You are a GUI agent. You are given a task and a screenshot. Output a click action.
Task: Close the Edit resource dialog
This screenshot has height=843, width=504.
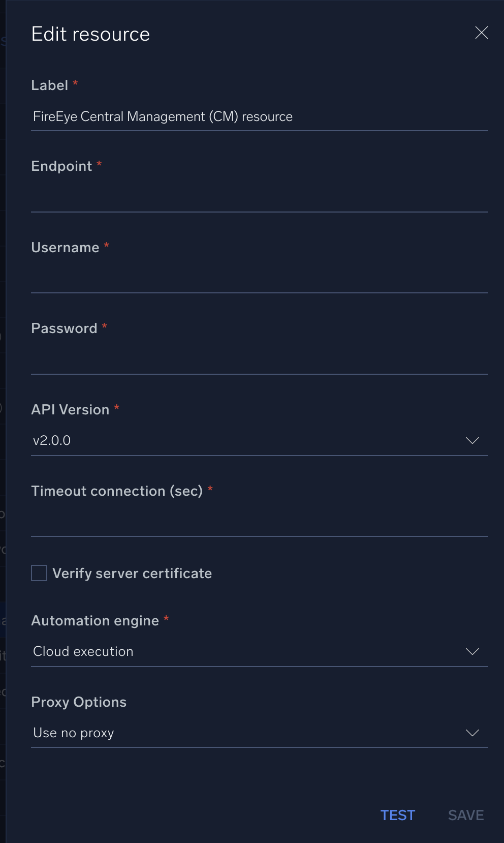481,33
